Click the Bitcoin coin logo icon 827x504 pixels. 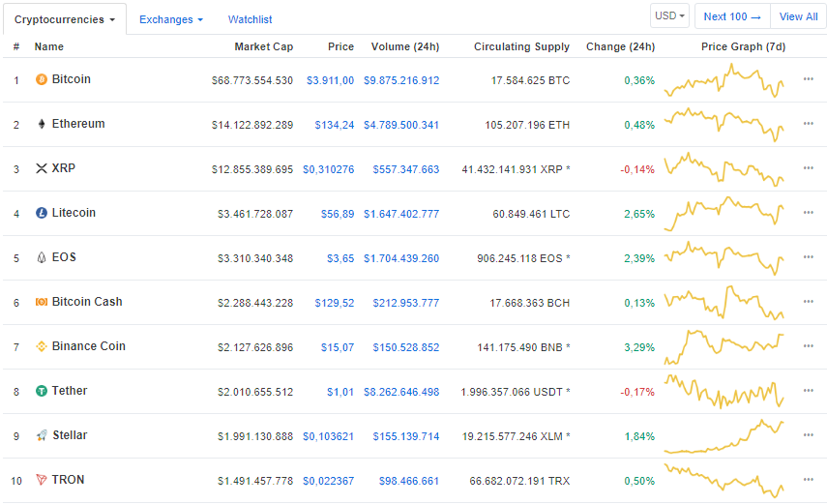(x=42, y=79)
